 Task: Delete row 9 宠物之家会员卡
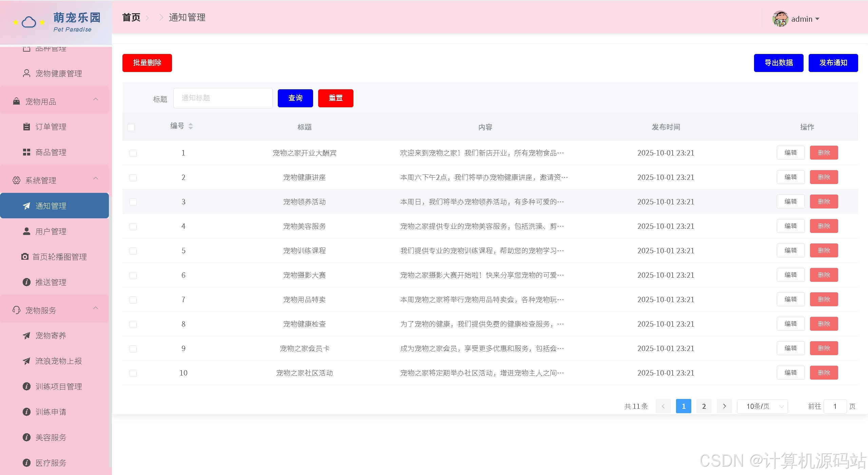point(824,348)
